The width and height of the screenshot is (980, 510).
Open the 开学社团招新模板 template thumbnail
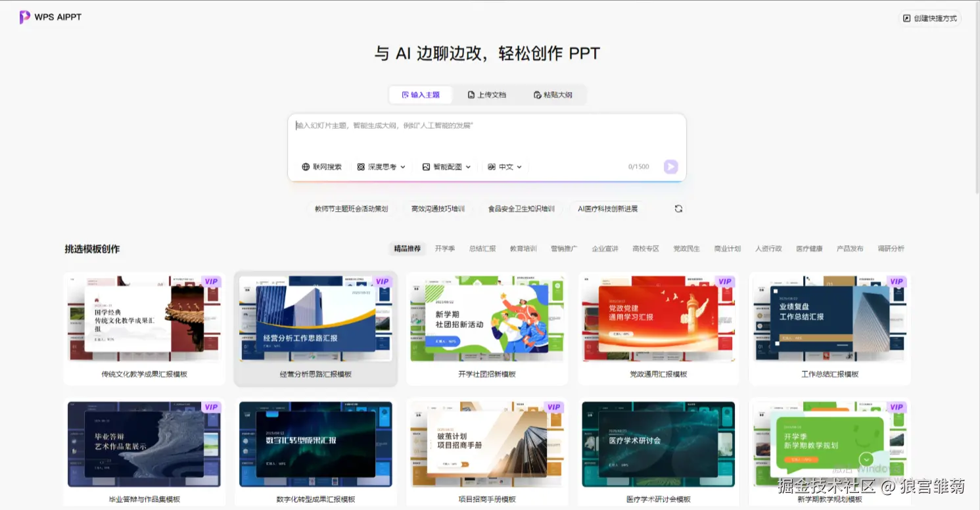(486, 319)
